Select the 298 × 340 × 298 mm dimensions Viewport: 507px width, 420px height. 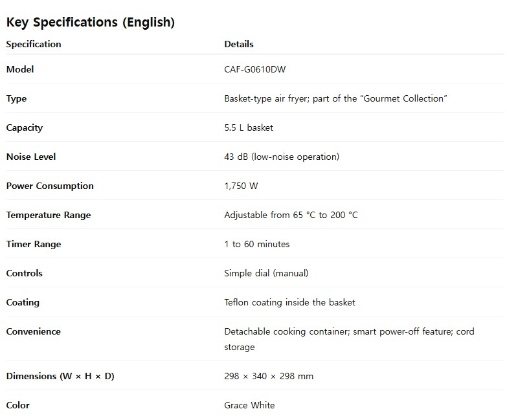click(269, 376)
